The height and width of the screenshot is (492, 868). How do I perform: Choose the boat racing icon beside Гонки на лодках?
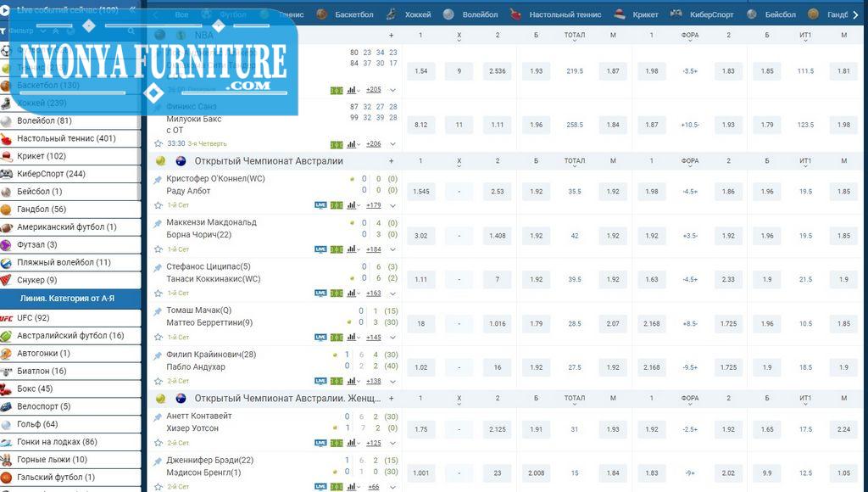6,442
